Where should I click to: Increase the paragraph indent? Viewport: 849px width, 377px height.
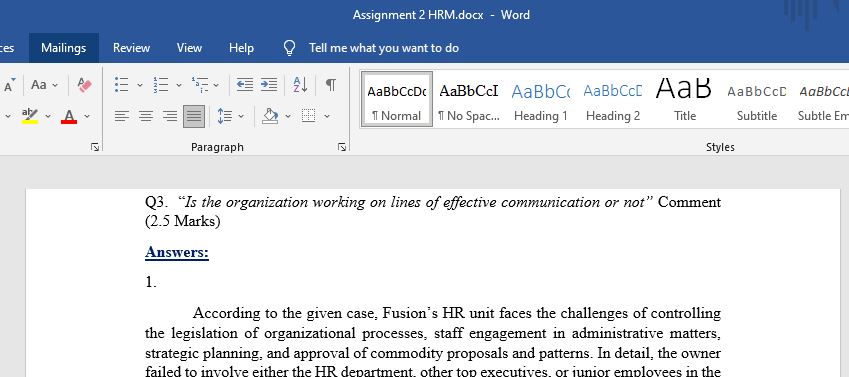269,84
